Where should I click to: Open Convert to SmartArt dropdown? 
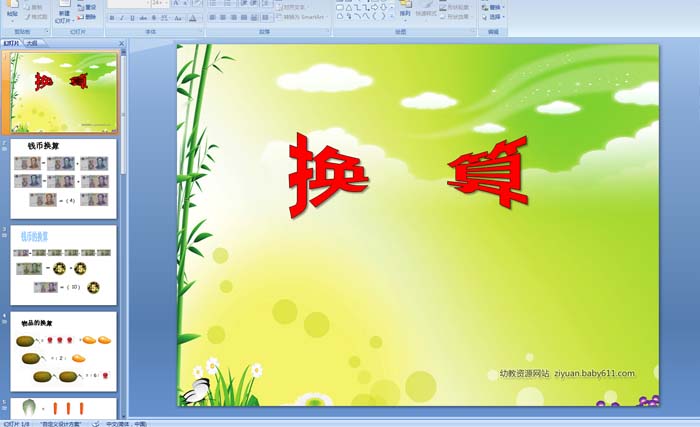point(301,17)
